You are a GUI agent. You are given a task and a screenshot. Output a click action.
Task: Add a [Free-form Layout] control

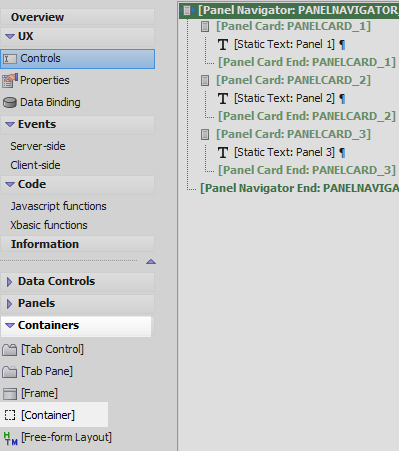(66, 437)
